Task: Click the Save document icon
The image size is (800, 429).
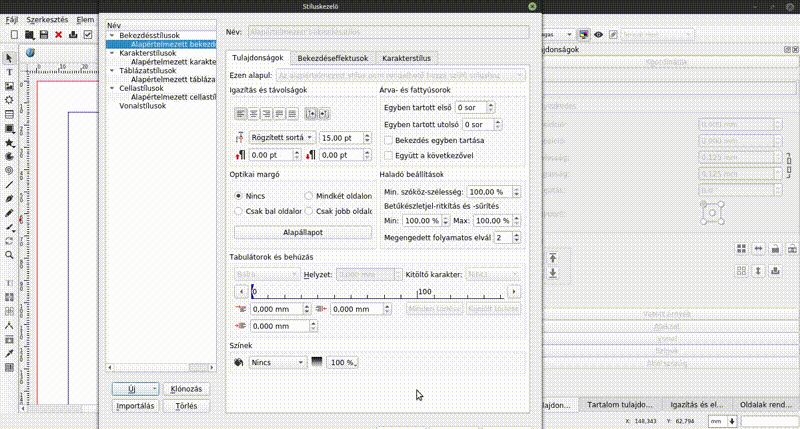Action: pyautogui.click(x=44, y=34)
